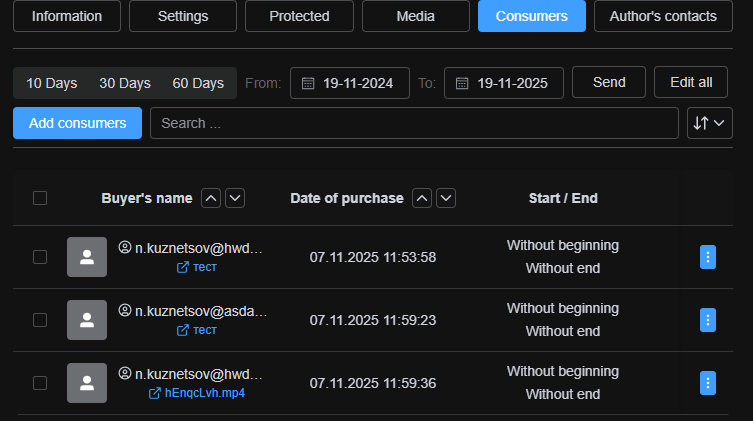Click date 07.11.2025 11:59:36
This screenshot has width=753, height=421.
coord(373,383)
